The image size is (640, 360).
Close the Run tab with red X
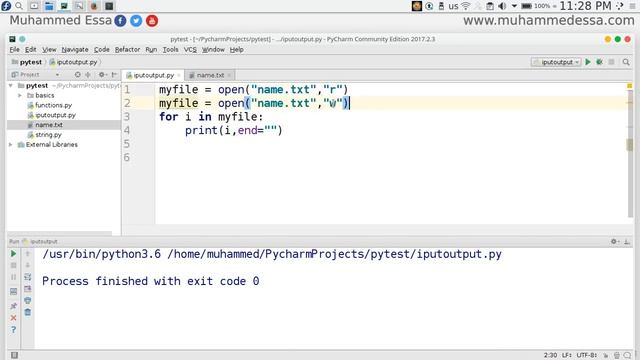click(x=13, y=318)
